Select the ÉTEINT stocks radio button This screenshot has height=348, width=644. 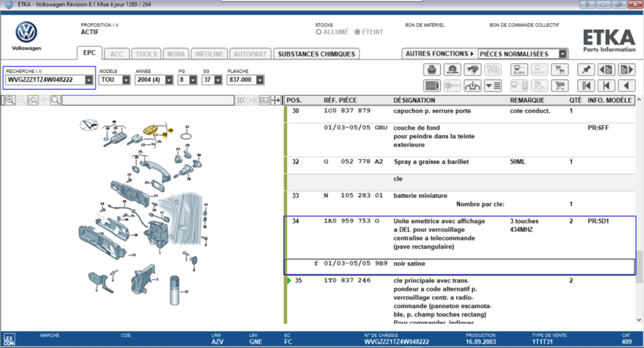click(358, 32)
